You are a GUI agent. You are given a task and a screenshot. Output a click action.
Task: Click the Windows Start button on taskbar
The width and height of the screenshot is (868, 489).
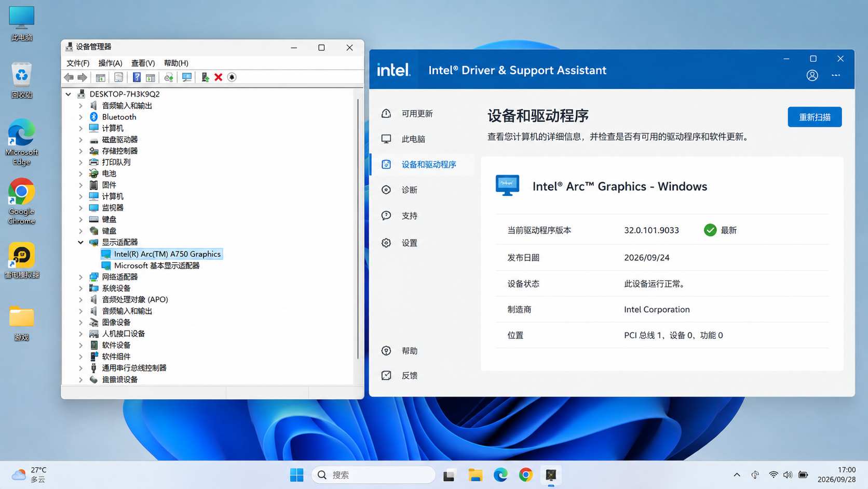tap(296, 475)
